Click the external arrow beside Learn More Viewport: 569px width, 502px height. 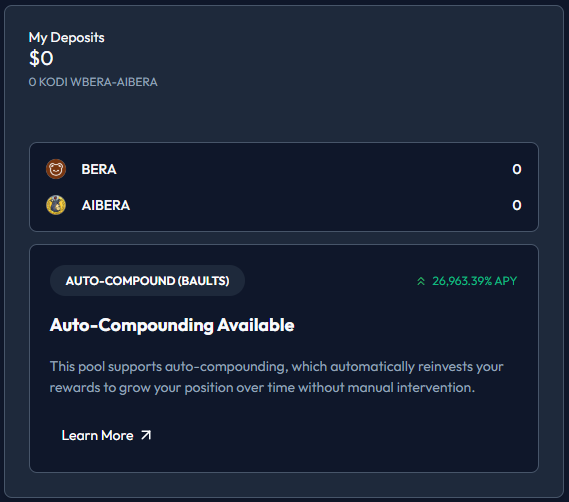[x=146, y=435]
